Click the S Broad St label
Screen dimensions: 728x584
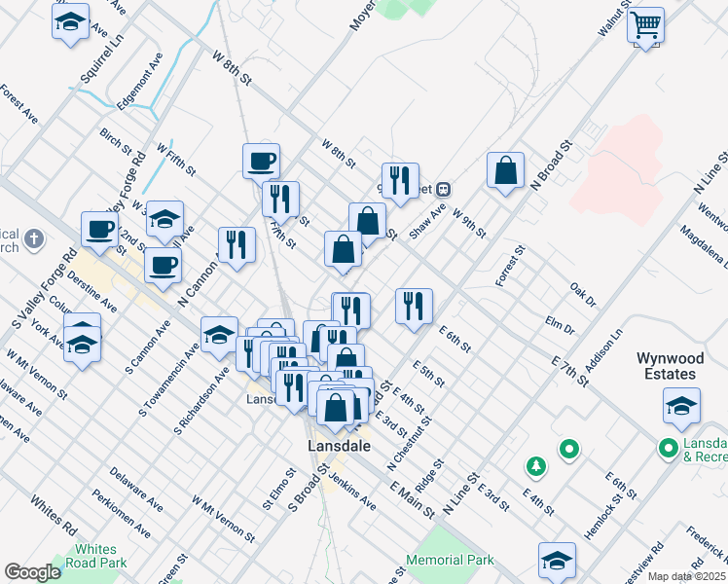point(309,488)
